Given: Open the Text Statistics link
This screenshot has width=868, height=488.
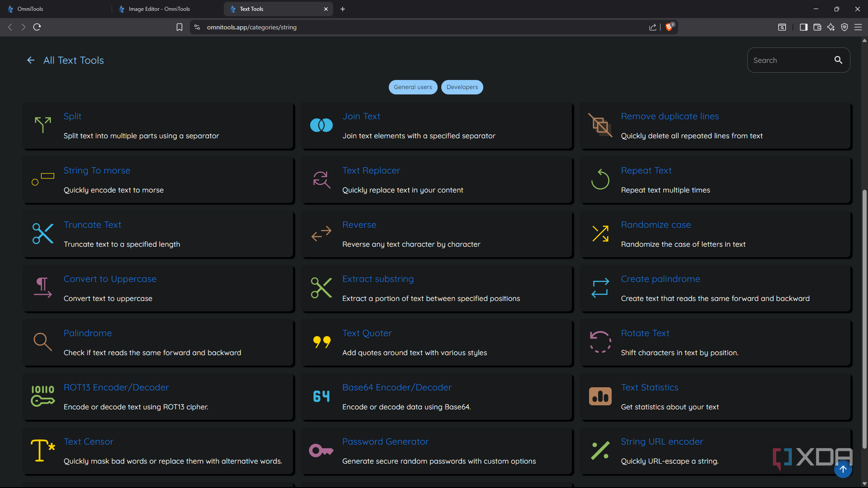Looking at the screenshot, I should pos(650,387).
